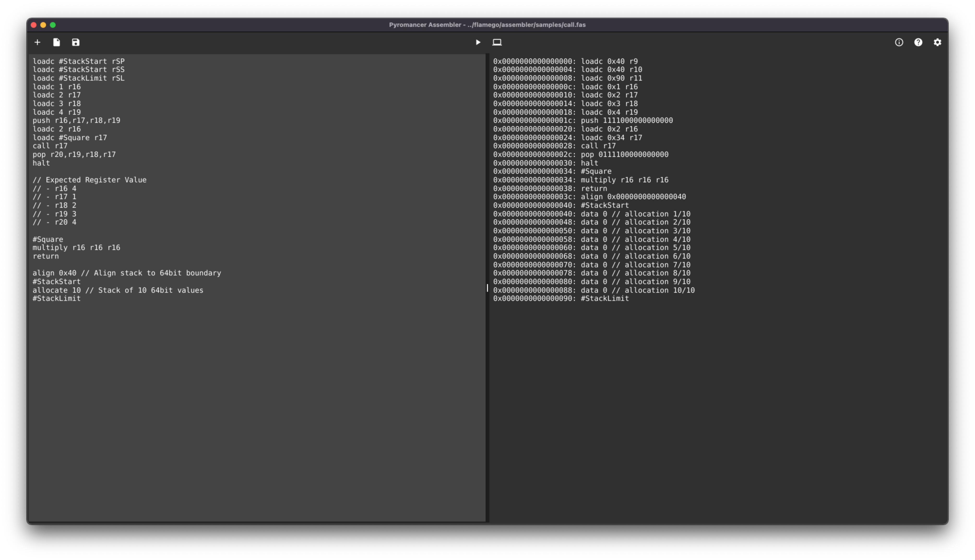The image size is (975, 560).
Task: Run the program with the play icon
Action: [478, 42]
